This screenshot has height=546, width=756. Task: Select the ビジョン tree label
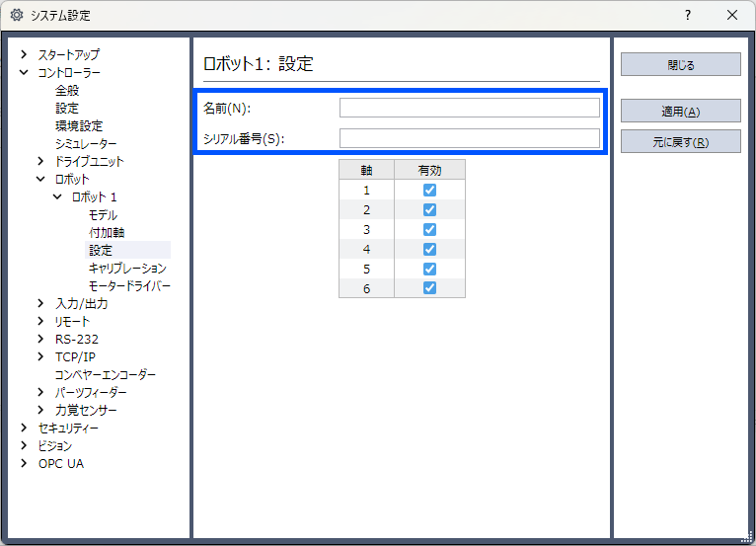point(55,445)
